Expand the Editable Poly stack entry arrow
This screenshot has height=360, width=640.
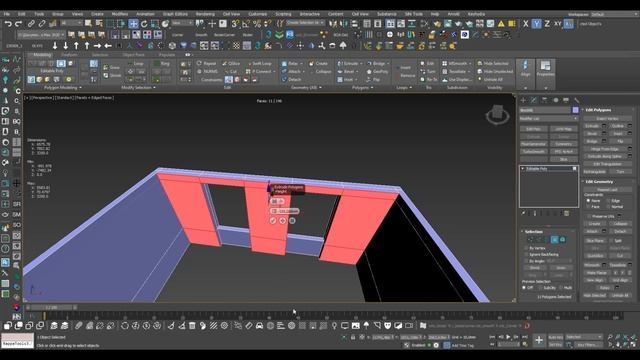pyautogui.click(x=522, y=169)
